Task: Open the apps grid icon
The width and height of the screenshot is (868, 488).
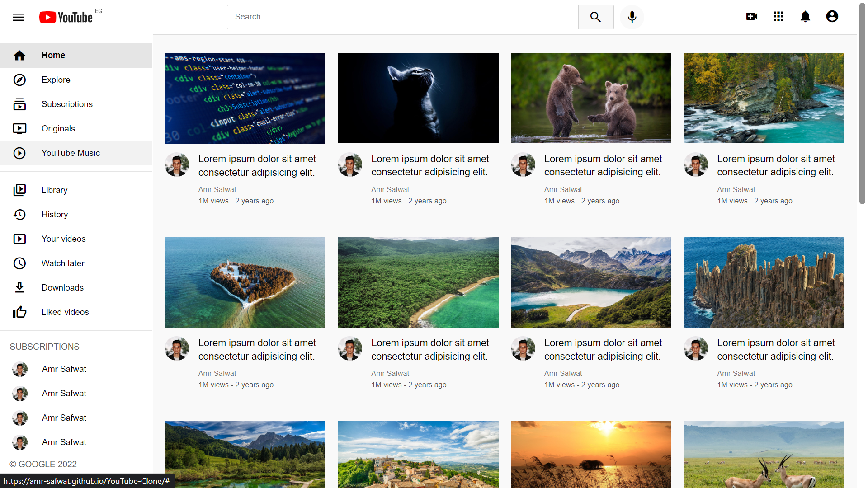Action: point(778,17)
